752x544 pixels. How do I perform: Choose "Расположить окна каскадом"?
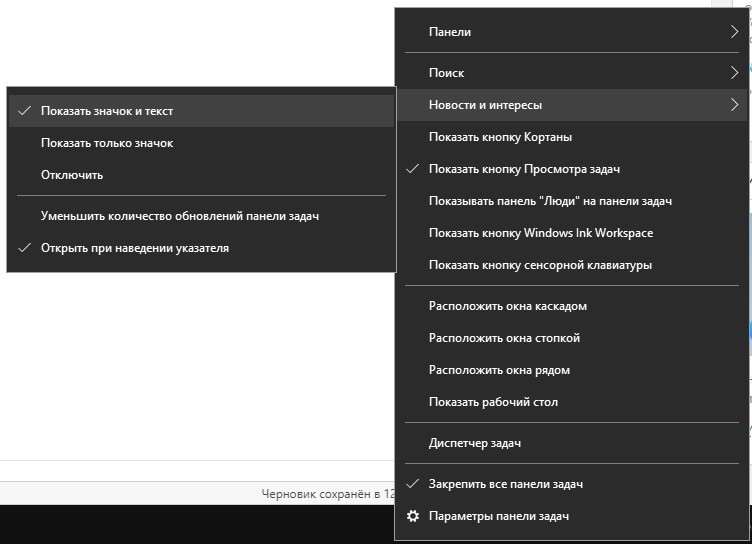point(507,306)
